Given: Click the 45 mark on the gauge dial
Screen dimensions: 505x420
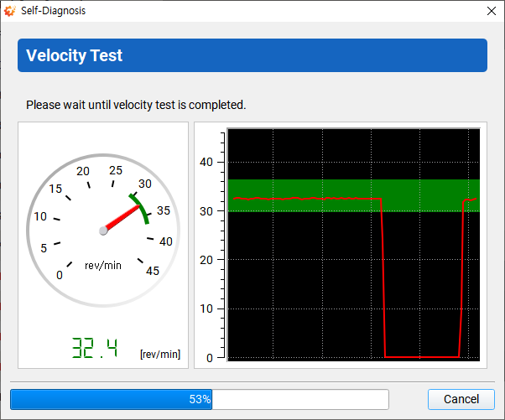Looking at the screenshot, I should (153, 271).
